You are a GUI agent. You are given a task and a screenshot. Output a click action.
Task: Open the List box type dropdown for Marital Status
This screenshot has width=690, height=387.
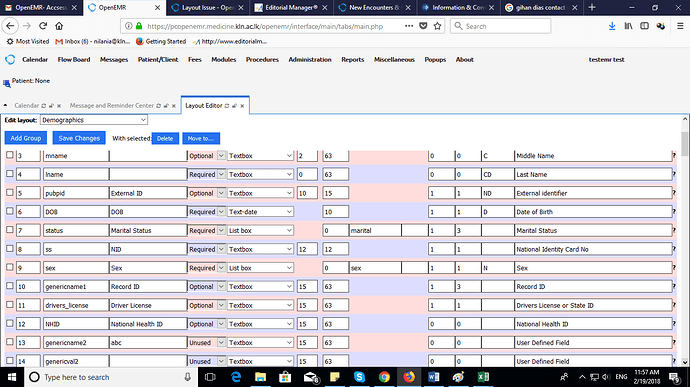[x=261, y=230]
